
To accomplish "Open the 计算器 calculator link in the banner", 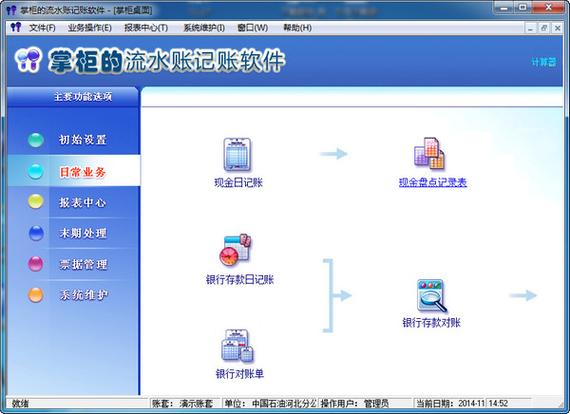I will pyautogui.click(x=544, y=62).
